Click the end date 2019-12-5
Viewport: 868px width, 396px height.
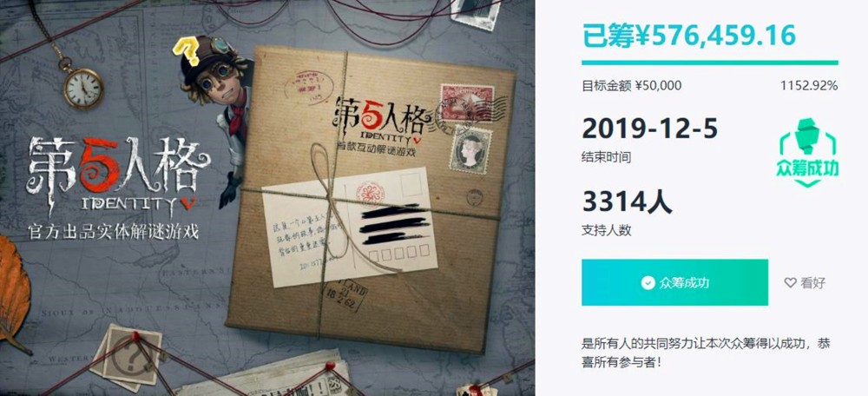coord(649,129)
